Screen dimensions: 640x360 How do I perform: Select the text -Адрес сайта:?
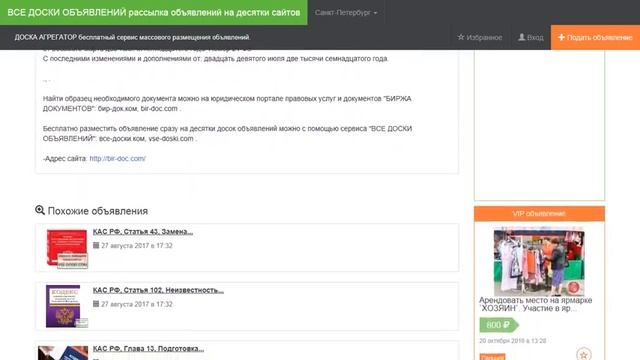[65, 158]
